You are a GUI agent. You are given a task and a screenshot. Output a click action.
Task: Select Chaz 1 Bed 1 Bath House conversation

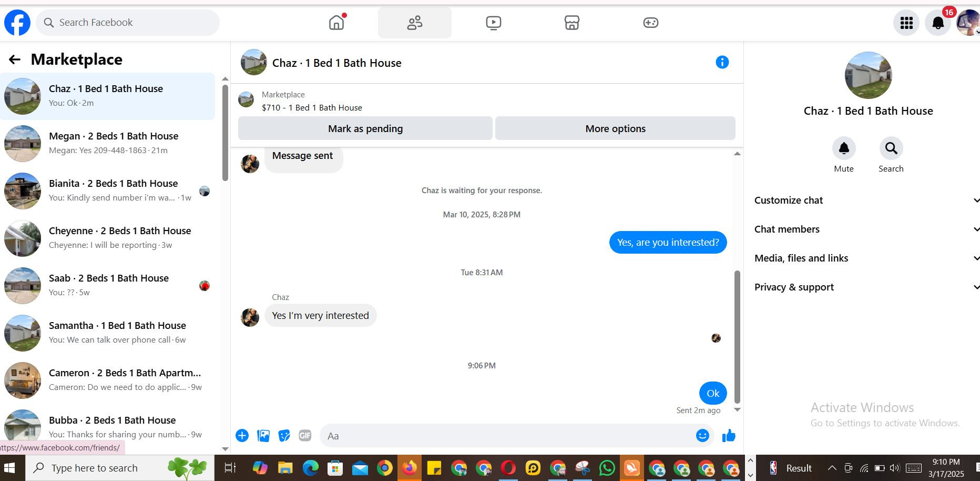(x=107, y=96)
